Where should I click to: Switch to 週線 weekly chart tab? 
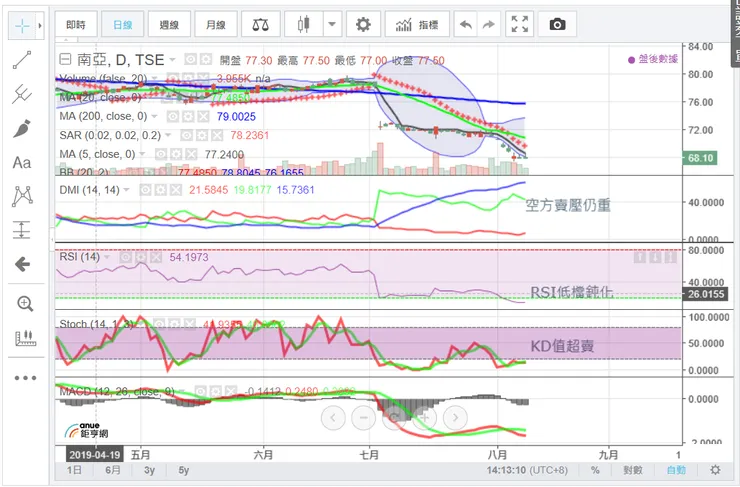tap(169, 24)
